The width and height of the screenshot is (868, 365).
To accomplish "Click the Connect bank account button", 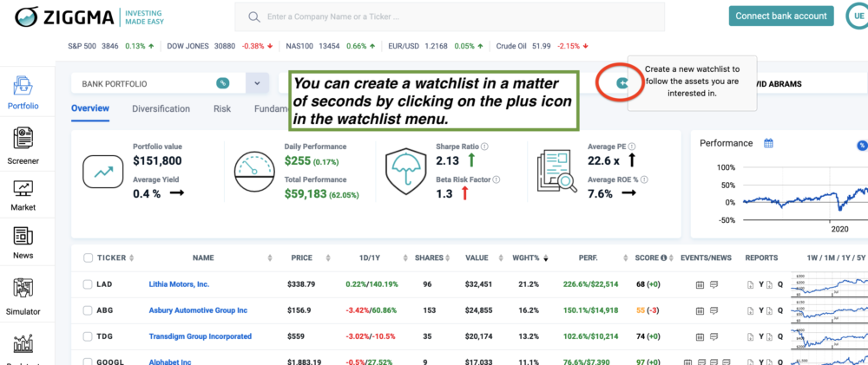I will [781, 16].
